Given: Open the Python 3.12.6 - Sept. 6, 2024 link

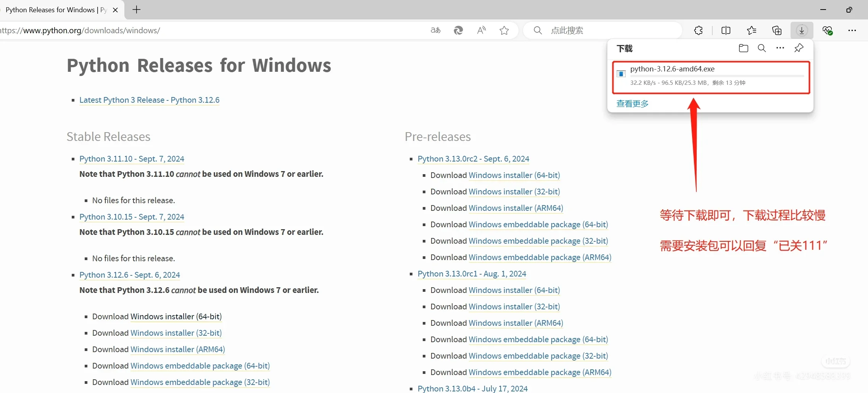Looking at the screenshot, I should pyautogui.click(x=130, y=275).
